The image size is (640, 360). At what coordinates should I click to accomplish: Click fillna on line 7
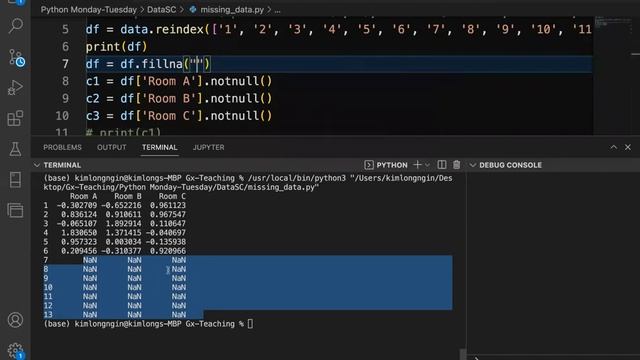point(162,64)
